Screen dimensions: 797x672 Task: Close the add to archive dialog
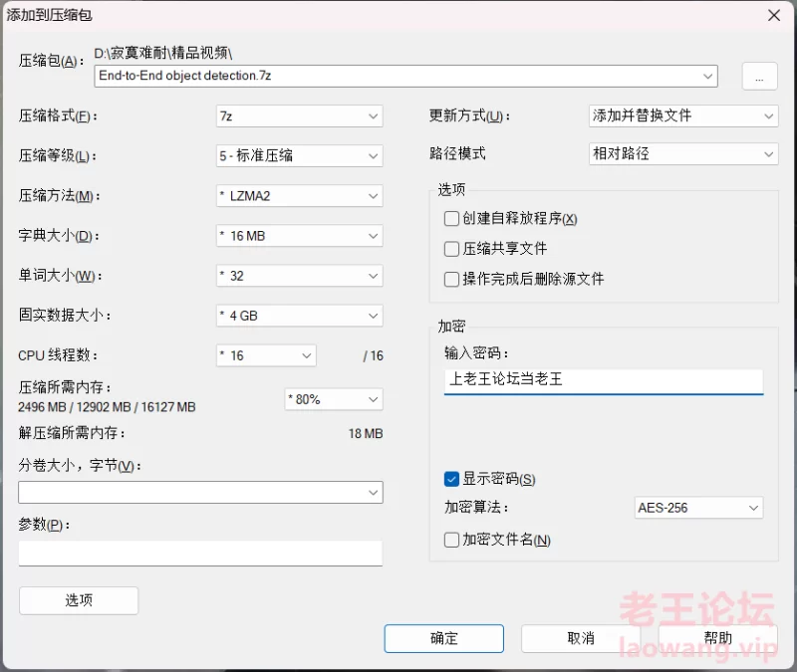tap(774, 16)
